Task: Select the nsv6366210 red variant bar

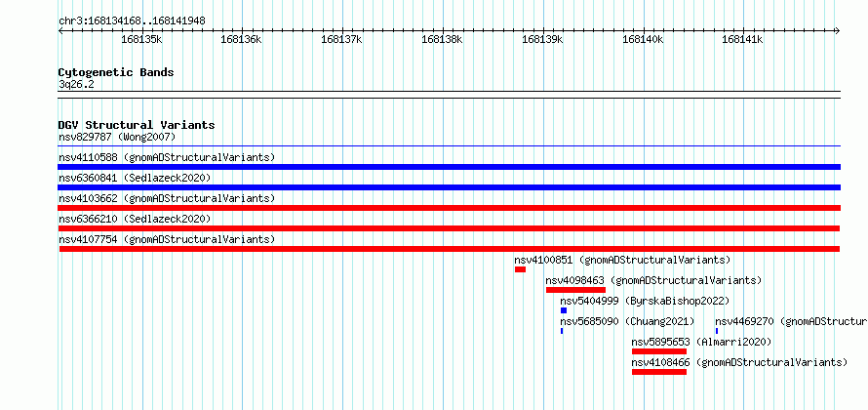Action: pos(449,228)
